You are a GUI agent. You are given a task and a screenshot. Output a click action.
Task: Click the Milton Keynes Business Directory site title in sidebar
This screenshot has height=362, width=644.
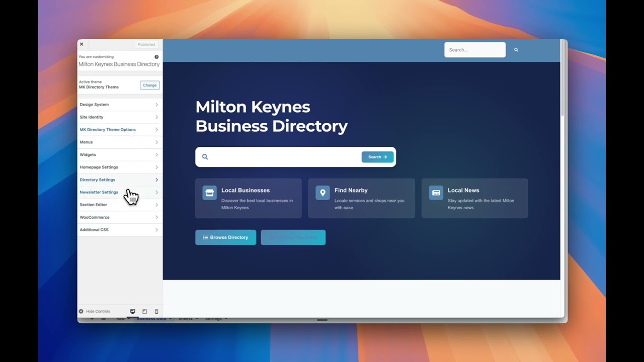coord(119,64)
